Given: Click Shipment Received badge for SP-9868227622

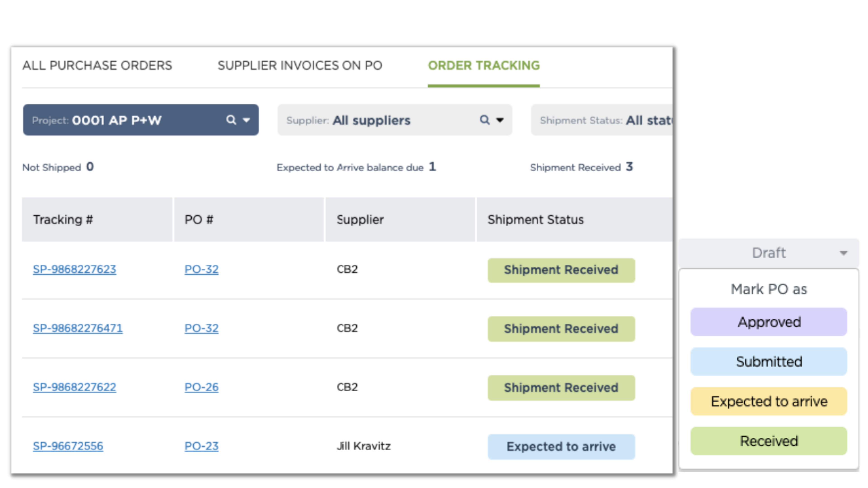Looking at the screenshot, I should (561, 388).
